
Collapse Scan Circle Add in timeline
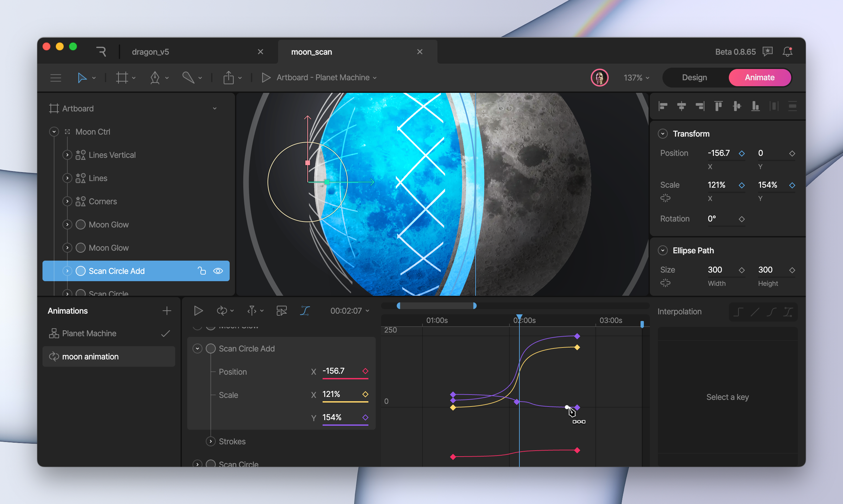[x=197, y=348]
